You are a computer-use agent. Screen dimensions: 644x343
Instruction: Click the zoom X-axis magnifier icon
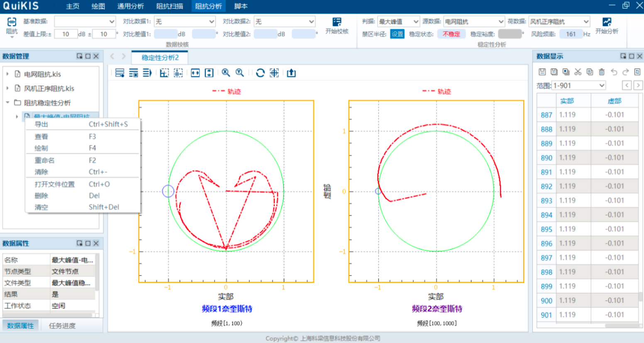coord(226,73)
